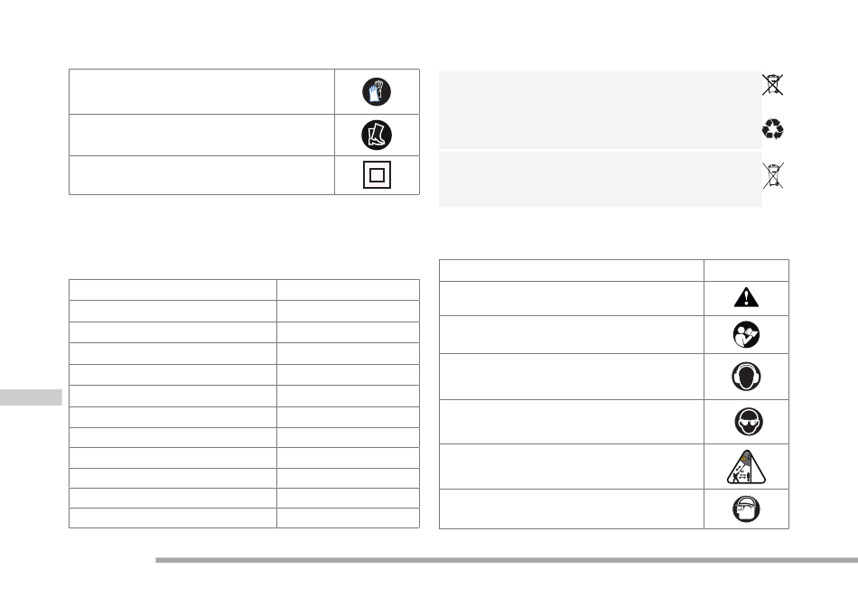Click the gray tab at left page edge

[32, 397]
